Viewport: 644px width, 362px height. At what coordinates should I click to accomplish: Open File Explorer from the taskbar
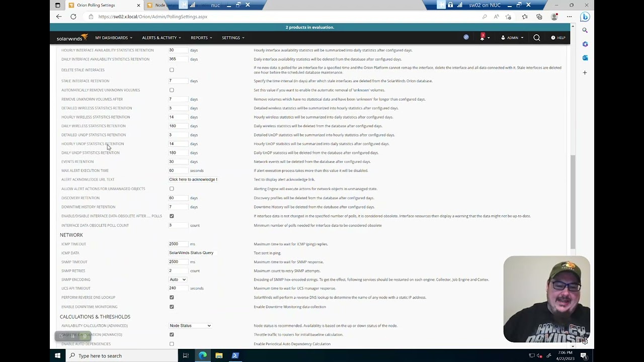219,355
